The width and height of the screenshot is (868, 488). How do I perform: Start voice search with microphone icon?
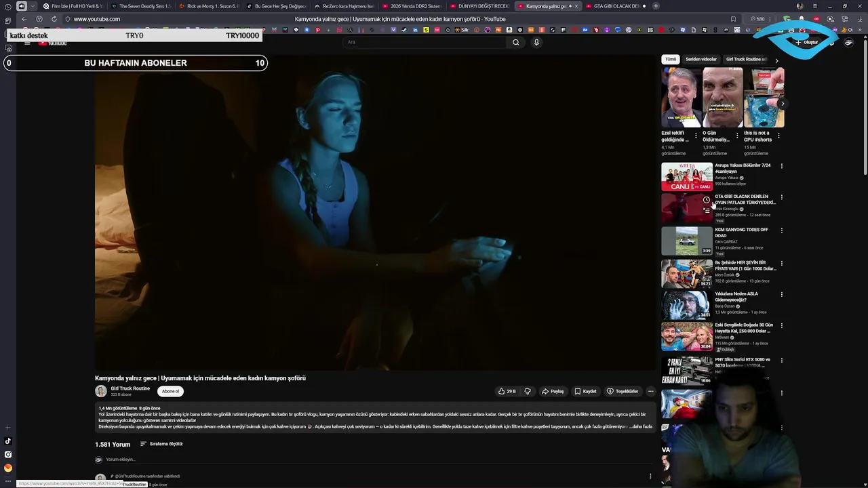click(x=536, y=42)
